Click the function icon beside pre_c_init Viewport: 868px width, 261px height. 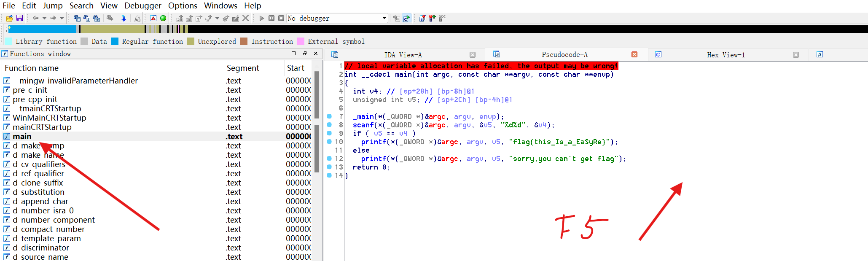(7, 90)
